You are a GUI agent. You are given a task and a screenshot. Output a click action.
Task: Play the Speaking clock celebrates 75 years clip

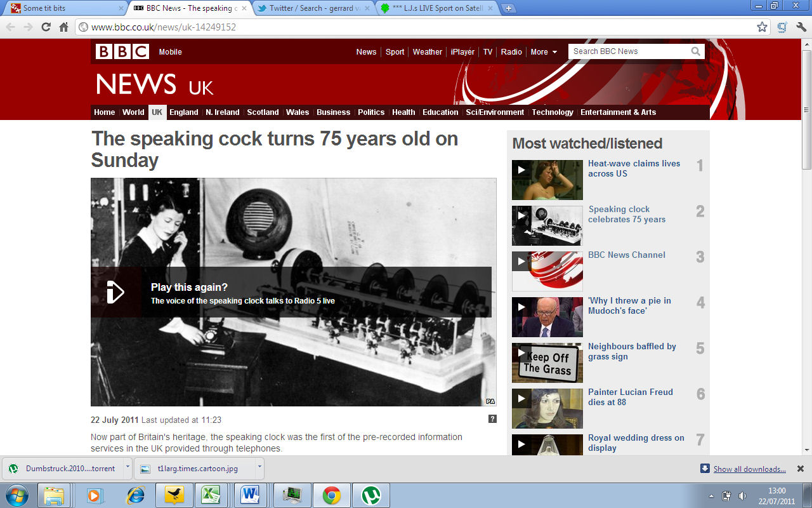(x=547, y=225)
